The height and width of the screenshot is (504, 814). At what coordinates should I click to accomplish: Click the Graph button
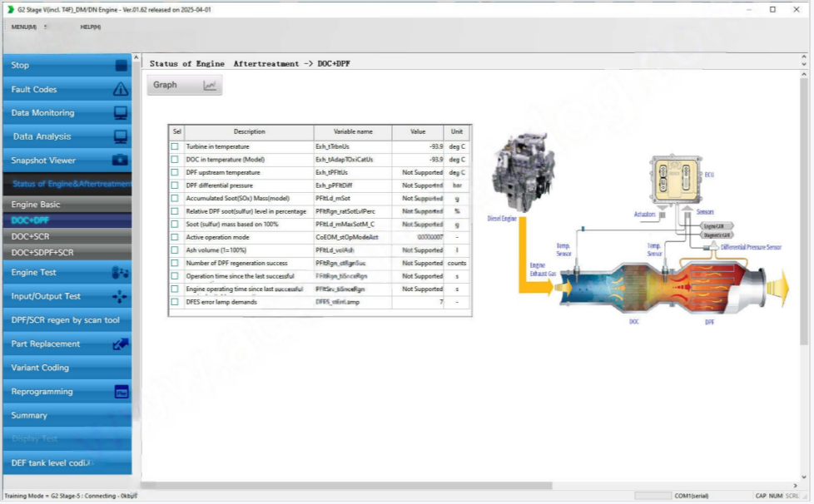[184, 85]
